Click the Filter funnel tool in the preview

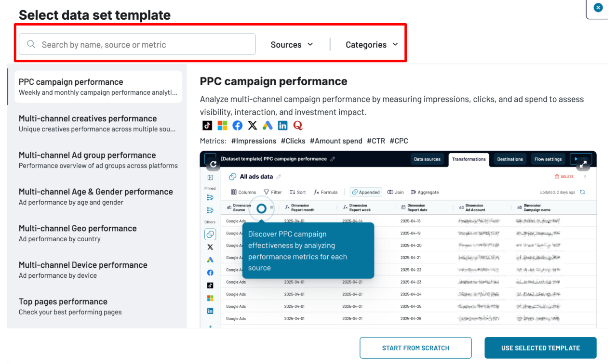[x=272, y=192]
